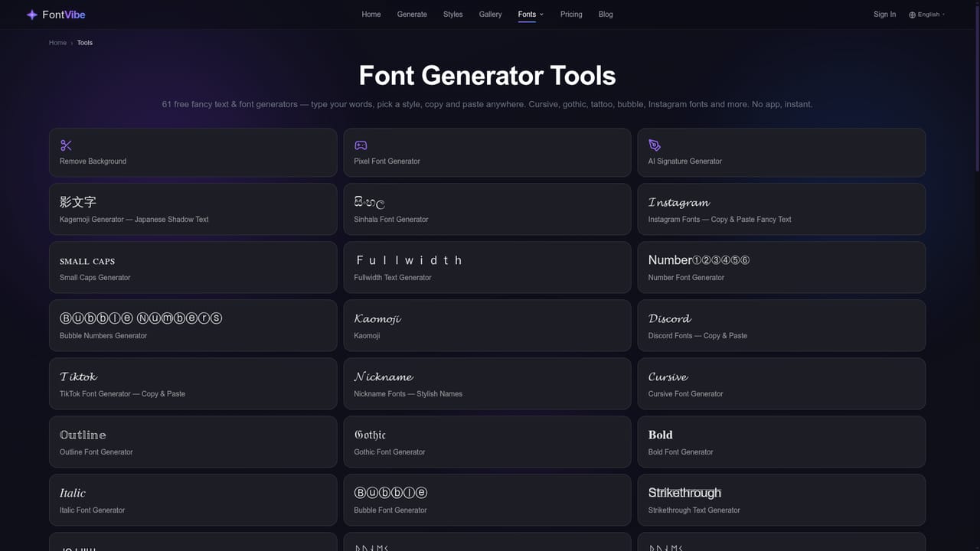Open the Kaomoji card
This screenshot has height=551, width=980.
click(487, 326)
